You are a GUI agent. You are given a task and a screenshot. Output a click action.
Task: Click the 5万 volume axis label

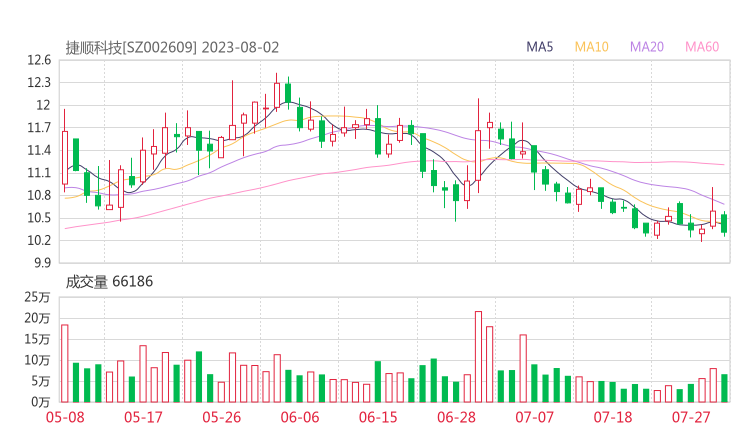(x=41, y=381)
